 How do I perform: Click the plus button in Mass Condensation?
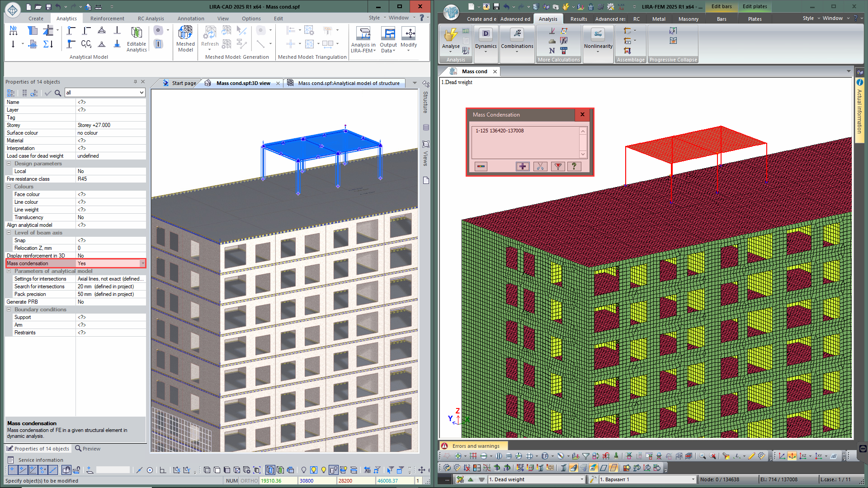[523, 166]
